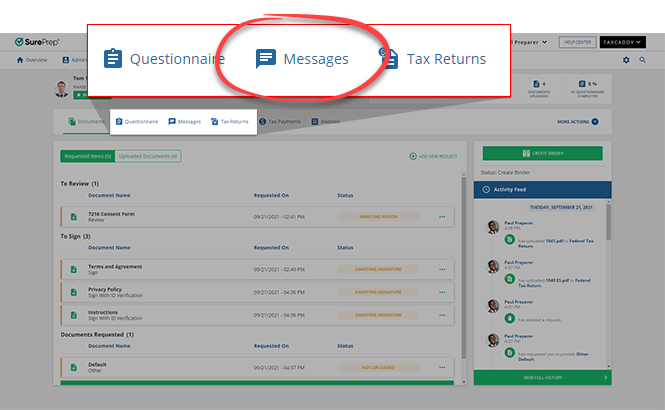Click the Invoices tab icon

pos(315,122)
